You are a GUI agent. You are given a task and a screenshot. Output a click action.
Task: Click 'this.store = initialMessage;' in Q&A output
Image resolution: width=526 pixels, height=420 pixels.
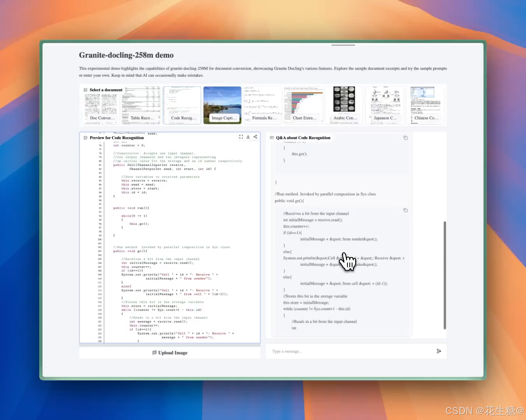[306, 303]
